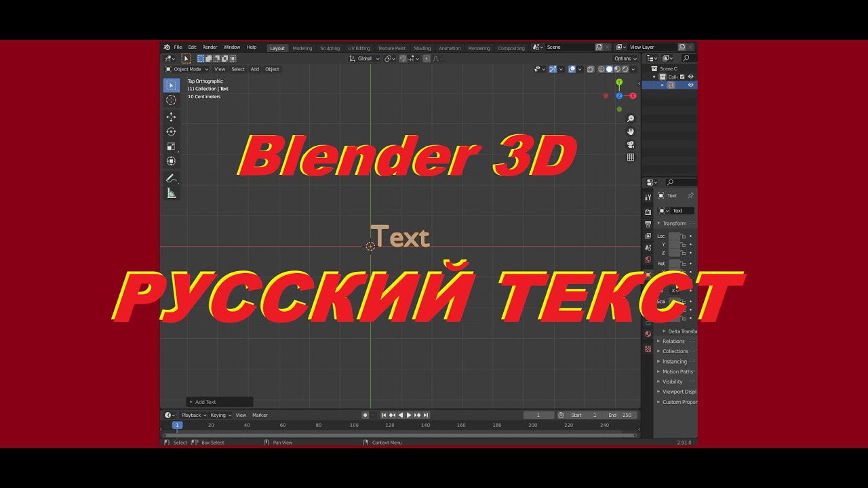868x488 pixels.
Task: Expand the Add Text operator panel
Action: coord(219,403)
